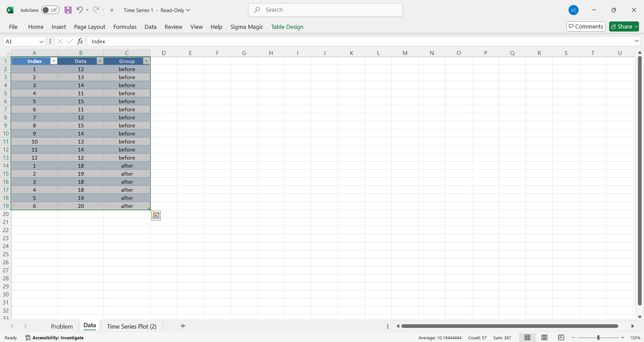Viewport: 644px width, 342px height.
Task: Open the Data ribbon tab
Action: pyautogui.click(x=151, y=27)
